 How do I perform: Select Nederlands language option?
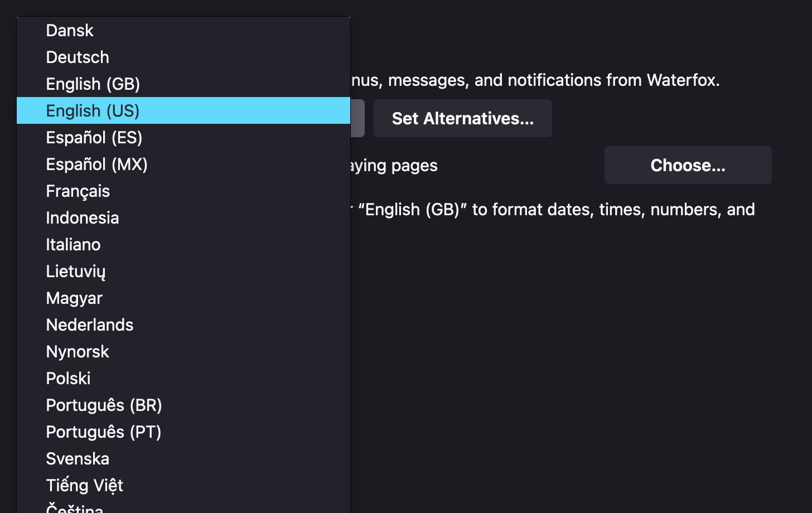click(89, 325)
